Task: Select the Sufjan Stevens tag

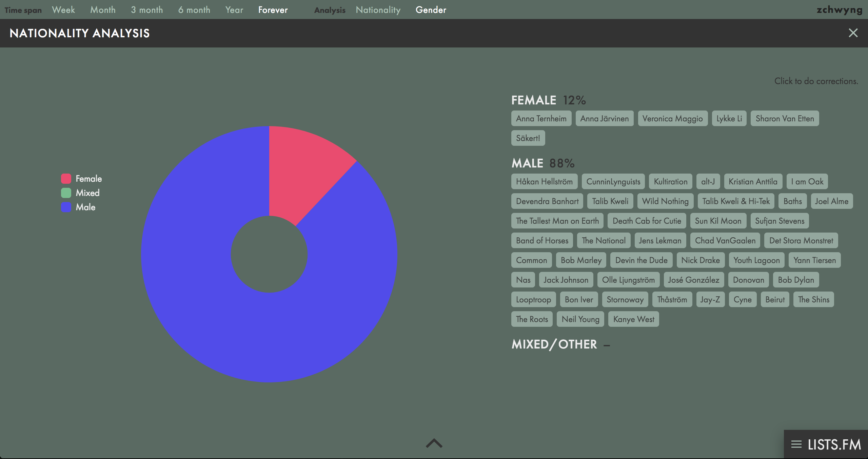Action: 780,221
